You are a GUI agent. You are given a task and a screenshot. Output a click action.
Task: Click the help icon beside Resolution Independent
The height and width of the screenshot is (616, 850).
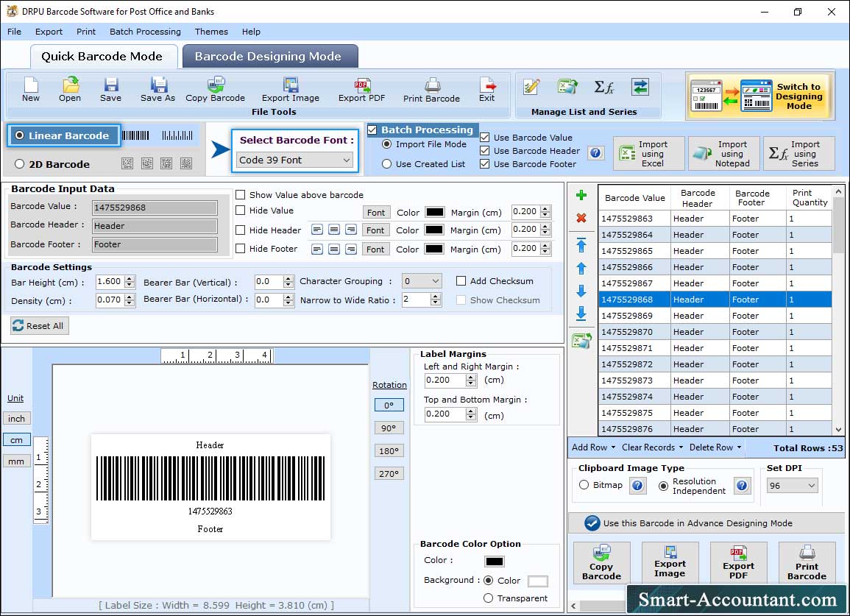[742, 485]
